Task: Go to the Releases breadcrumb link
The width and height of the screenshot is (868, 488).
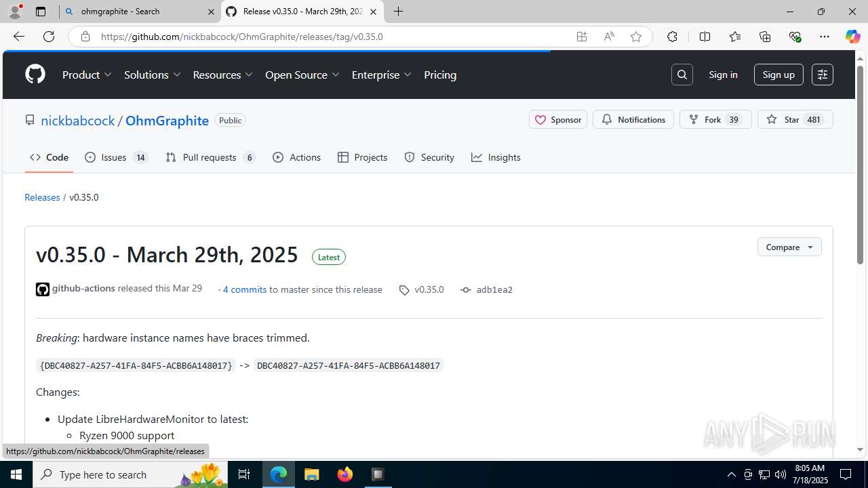Action: click(x=42, y=197)
